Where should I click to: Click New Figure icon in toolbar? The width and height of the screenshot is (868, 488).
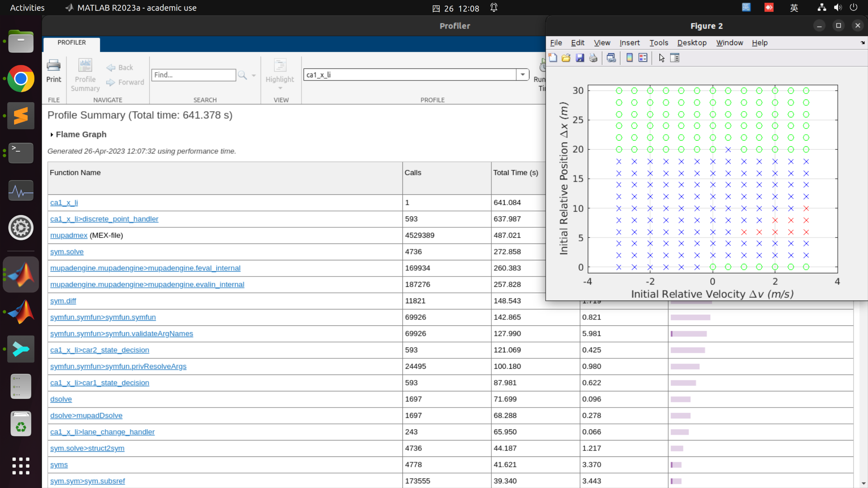pos(552,58)
